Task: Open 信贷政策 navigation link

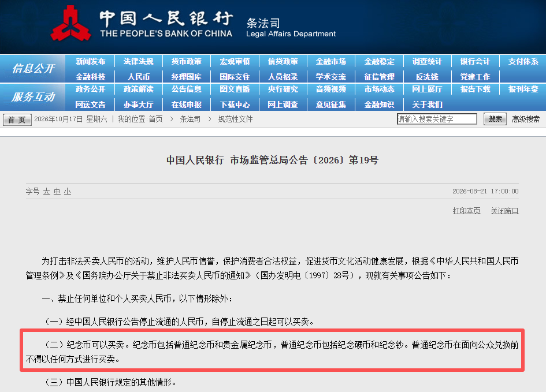Action: [x=283, y=62]
